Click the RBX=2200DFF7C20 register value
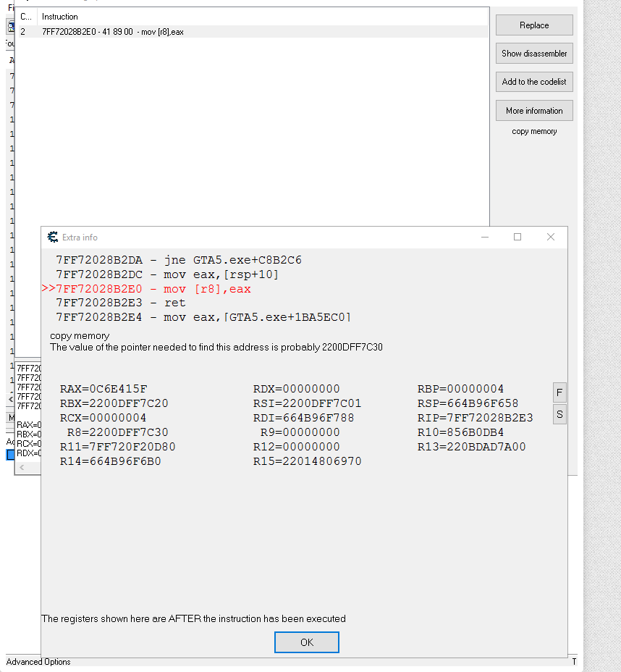This screenshot has width=621, height=672. [114, 403]
